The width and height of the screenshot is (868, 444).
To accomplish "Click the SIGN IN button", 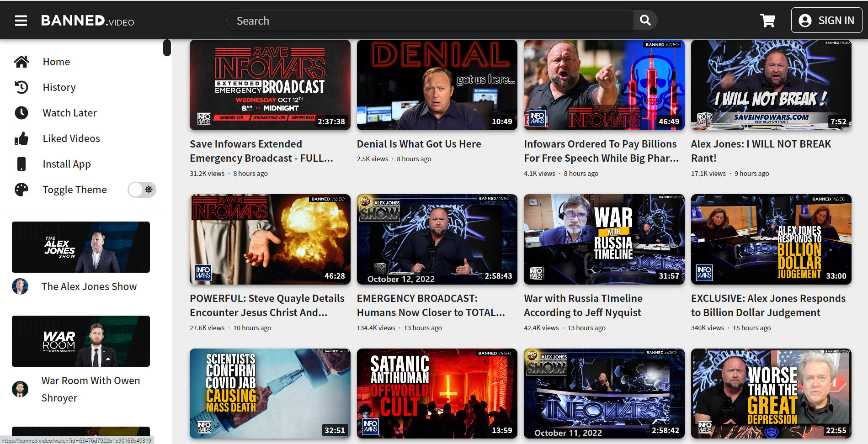I will [x=826, y=21].
